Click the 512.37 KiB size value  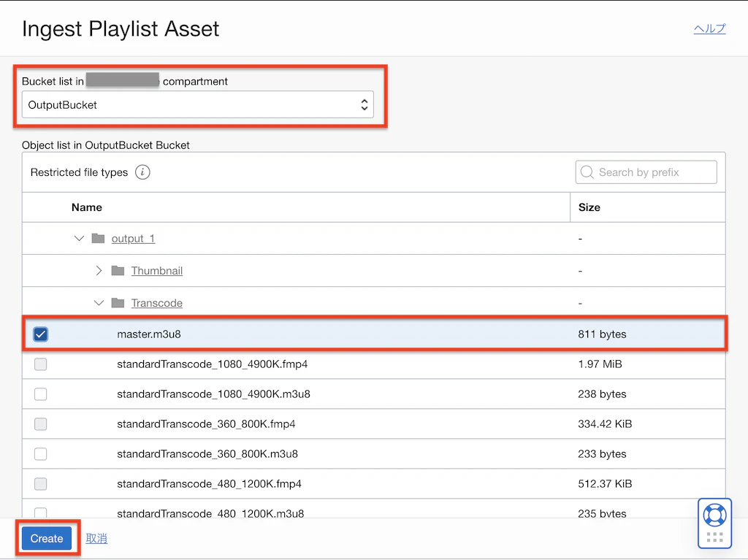(x=605, y=484)
